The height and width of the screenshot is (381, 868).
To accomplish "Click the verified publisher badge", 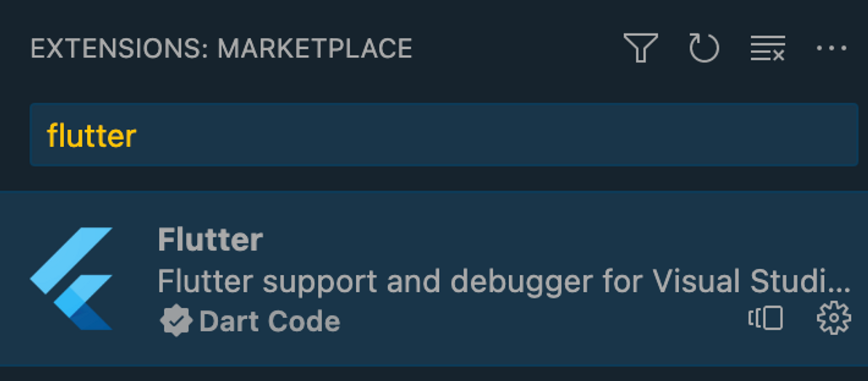I will click(x=176, y=321).
